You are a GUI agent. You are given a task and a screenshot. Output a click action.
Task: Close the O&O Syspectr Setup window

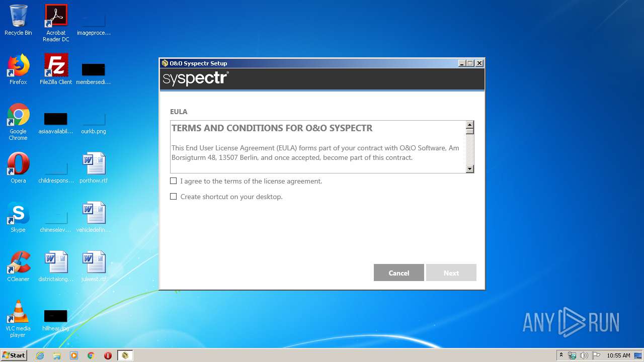(479, 63)
